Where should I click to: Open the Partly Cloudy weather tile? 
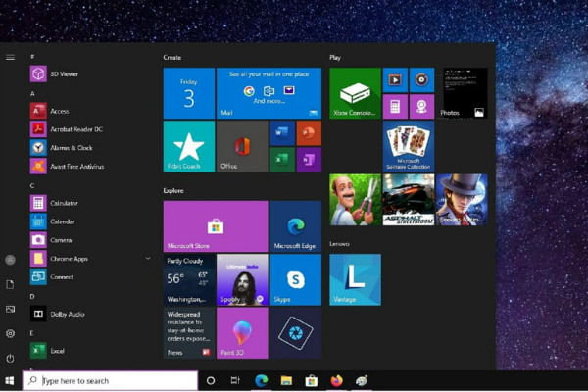tap(189, 279)
